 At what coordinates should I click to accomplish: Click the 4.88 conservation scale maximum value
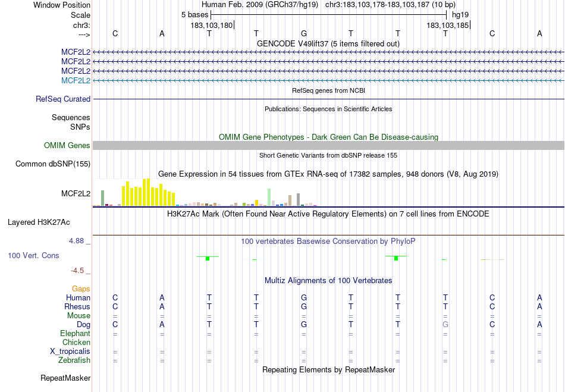tap(76, 241)
